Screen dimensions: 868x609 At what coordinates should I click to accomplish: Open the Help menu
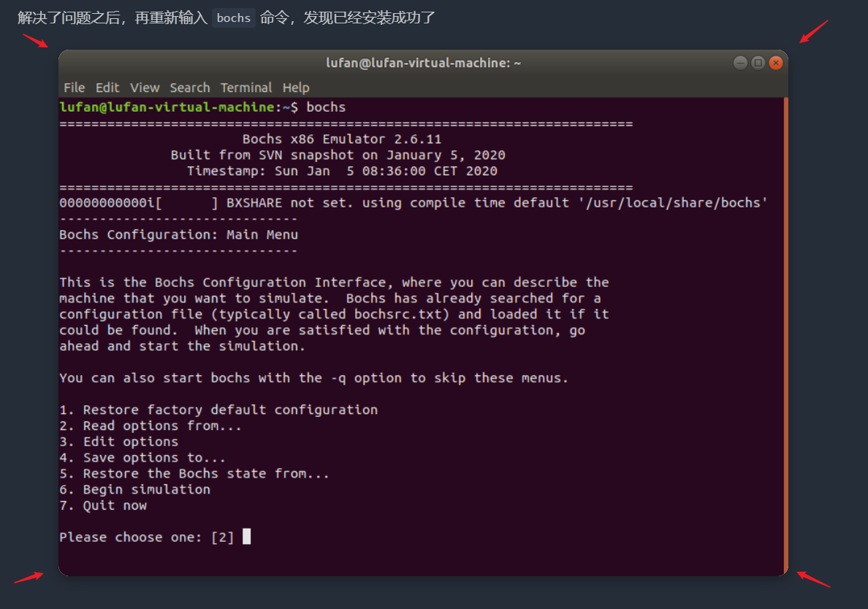click(296, 88)
